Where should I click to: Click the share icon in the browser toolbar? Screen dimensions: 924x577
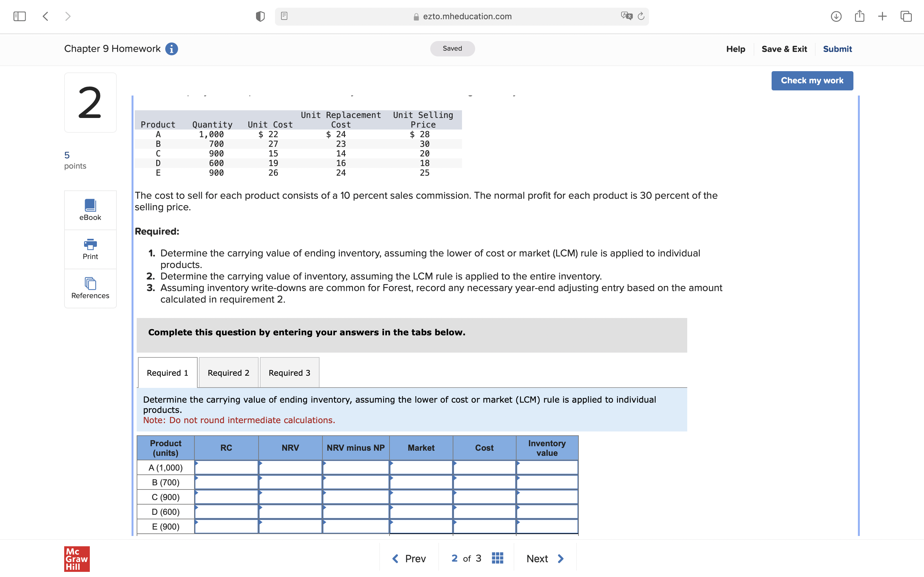click(860, 16)
